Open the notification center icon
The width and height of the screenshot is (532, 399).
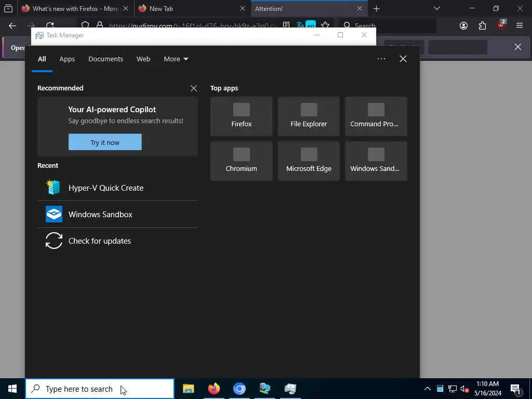516,389
